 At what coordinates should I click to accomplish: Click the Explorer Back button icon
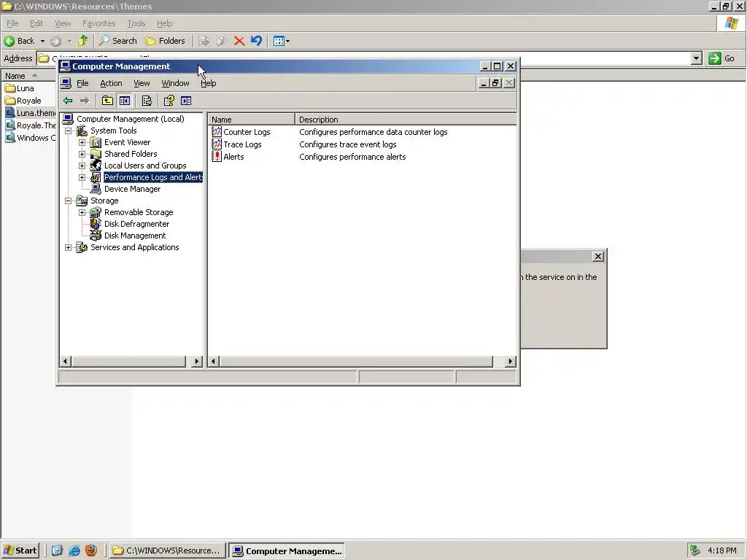9,41
